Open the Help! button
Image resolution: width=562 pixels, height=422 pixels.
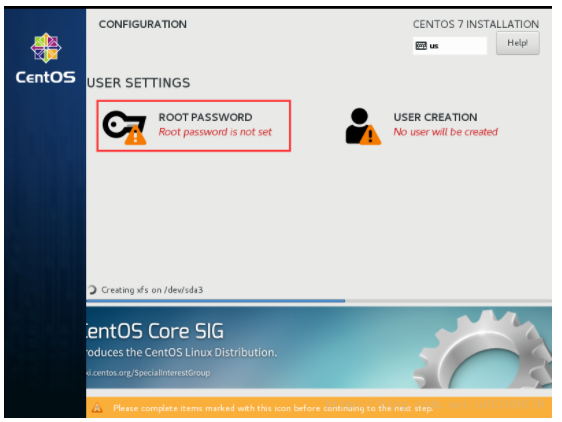[x=517, y=43]
